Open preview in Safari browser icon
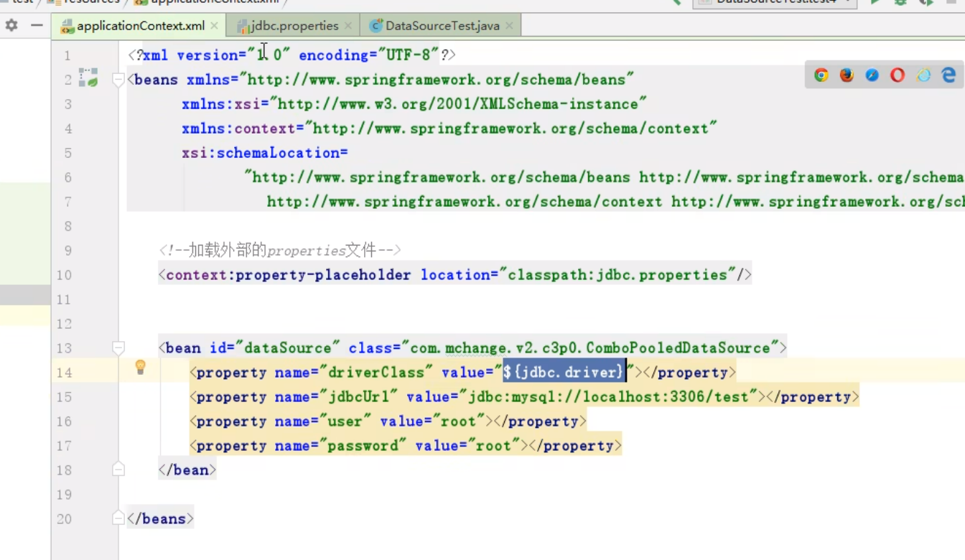The height and width of the screenshot is (560, 965). [x=872, y=75]
